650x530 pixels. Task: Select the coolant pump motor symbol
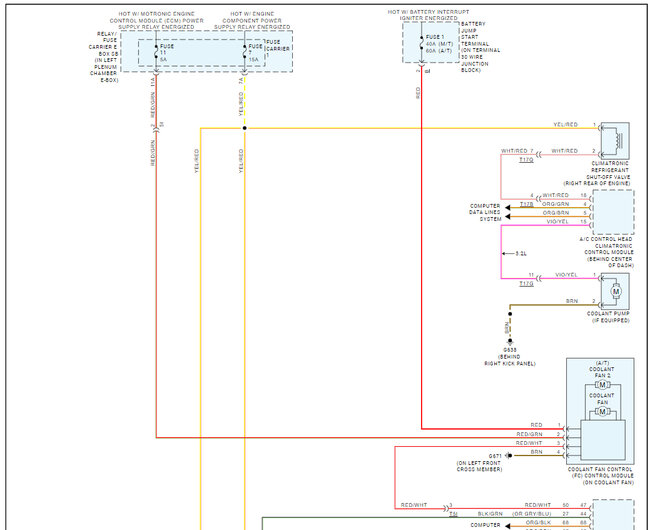(615, 291)
